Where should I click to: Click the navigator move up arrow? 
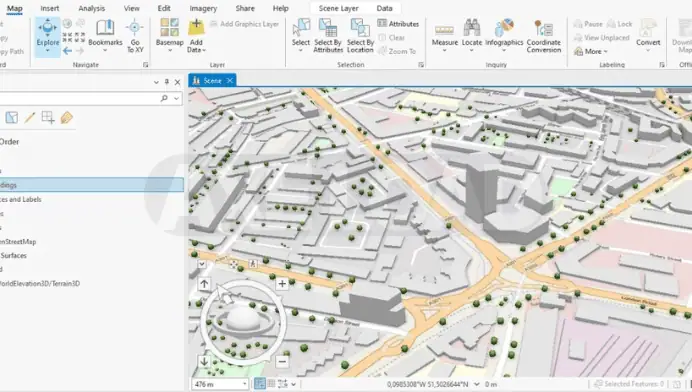(204, 284)
